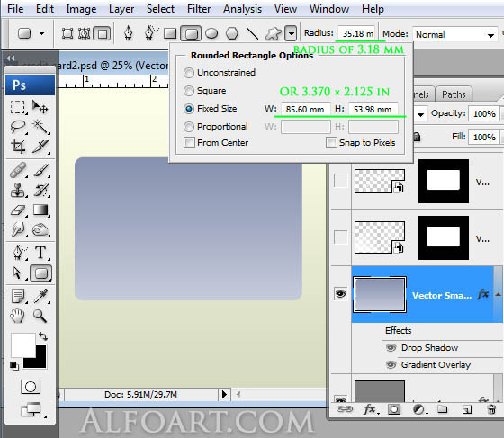Enable the From Center checkbox
This screenshot has width=504, height=438.
pos(189,143)
